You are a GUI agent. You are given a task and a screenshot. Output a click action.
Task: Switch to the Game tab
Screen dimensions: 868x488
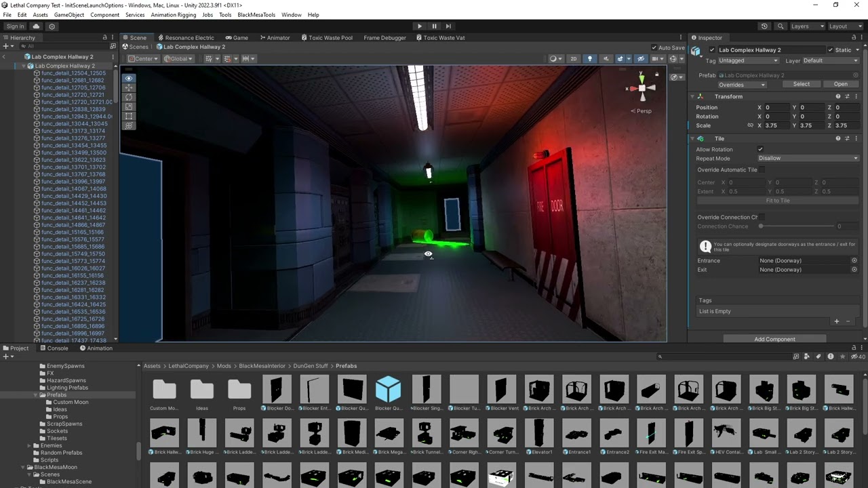click(x=237, y=38)
